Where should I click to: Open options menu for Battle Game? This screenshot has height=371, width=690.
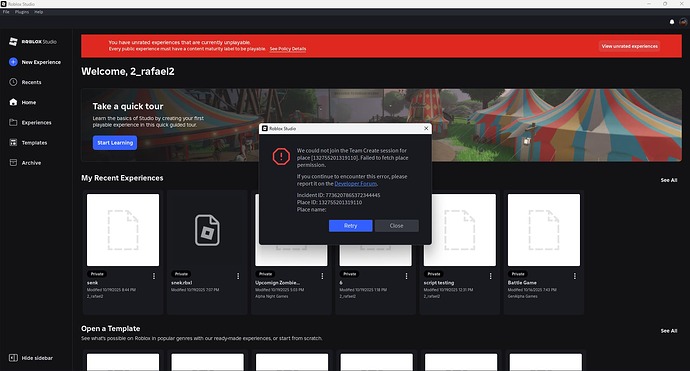point(575,276)
